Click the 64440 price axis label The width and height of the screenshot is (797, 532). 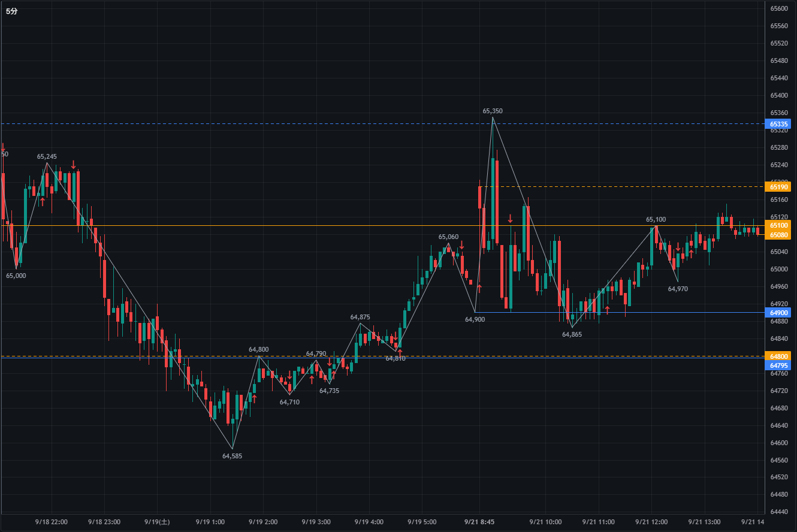pos(779,512)
